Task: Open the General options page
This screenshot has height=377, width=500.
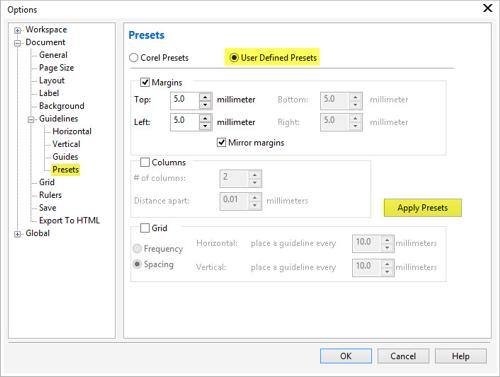Action: click(53, 55)
